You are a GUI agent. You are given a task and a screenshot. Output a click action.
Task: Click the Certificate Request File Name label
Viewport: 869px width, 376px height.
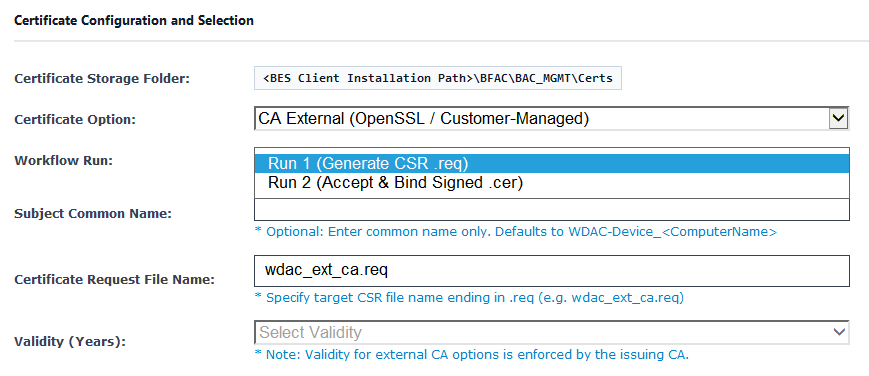pos(114,280)
